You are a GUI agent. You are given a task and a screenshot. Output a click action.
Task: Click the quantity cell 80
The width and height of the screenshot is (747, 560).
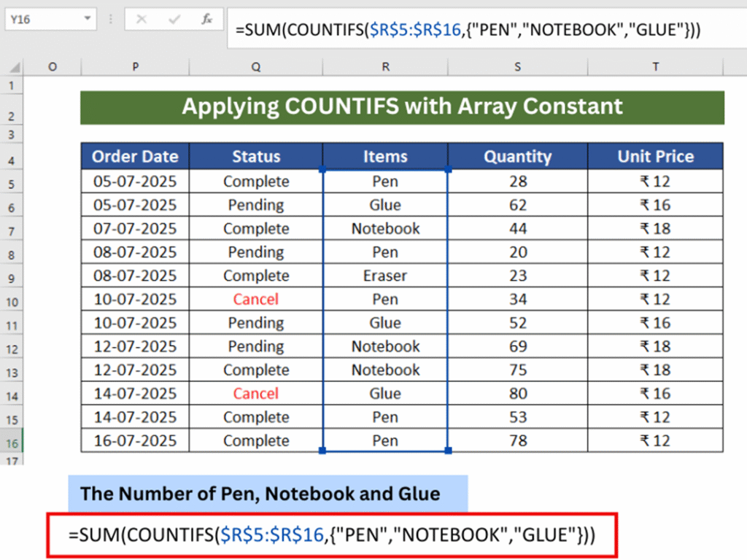[518, 394]
